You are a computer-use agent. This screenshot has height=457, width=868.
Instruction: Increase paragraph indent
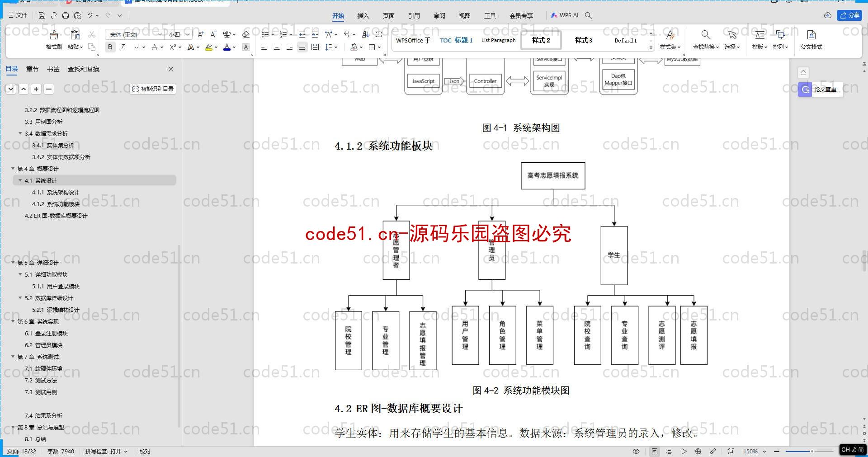315,34
